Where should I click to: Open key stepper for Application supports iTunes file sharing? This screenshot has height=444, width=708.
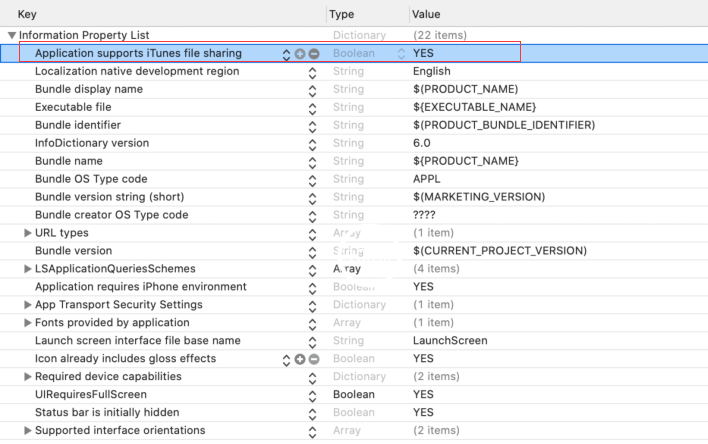[x=287, y=53]
